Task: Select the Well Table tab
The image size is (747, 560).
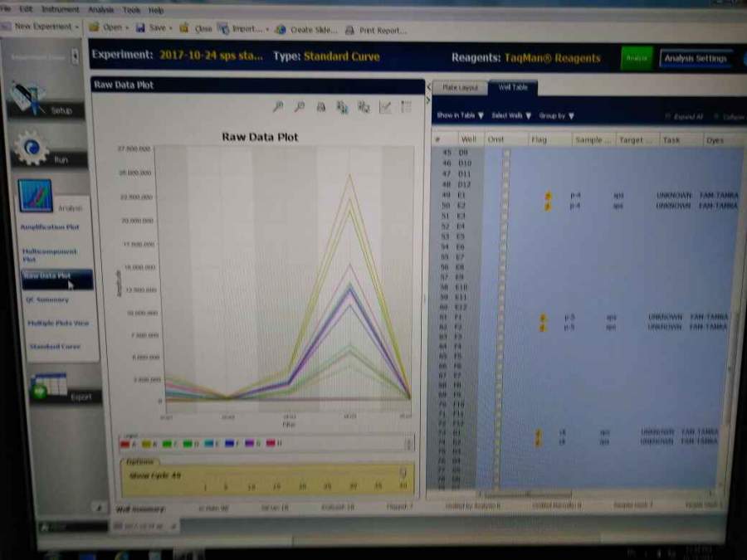Action: 513,87
